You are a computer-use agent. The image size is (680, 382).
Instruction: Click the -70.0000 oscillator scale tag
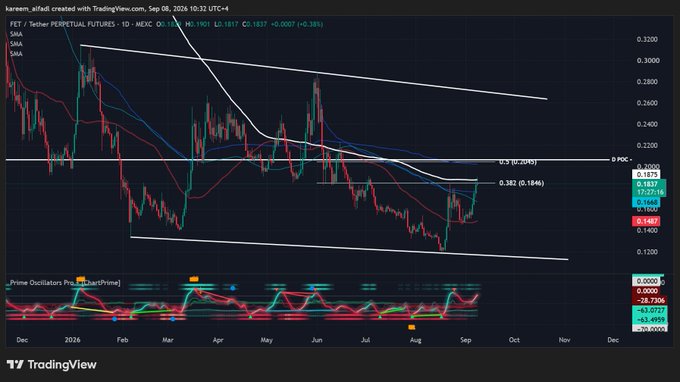pos(651,329)
